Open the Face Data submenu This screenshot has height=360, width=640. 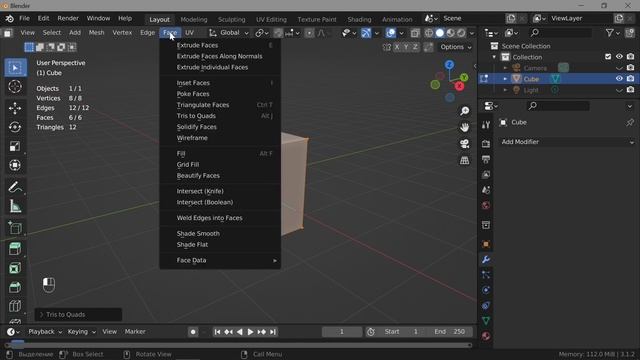220,260
